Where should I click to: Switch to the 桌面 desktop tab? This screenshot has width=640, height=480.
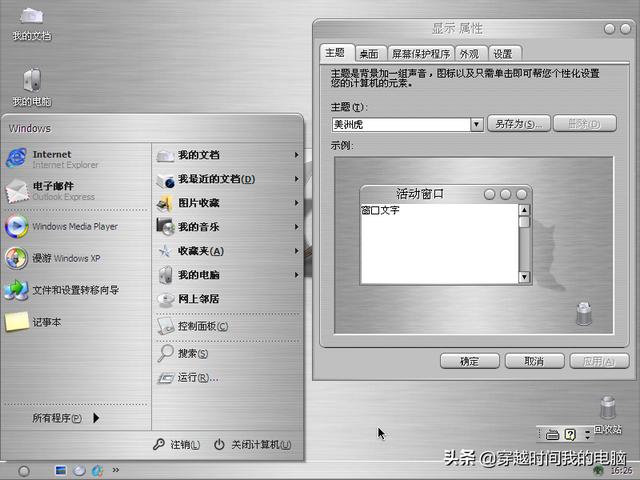tap(369, 54)
